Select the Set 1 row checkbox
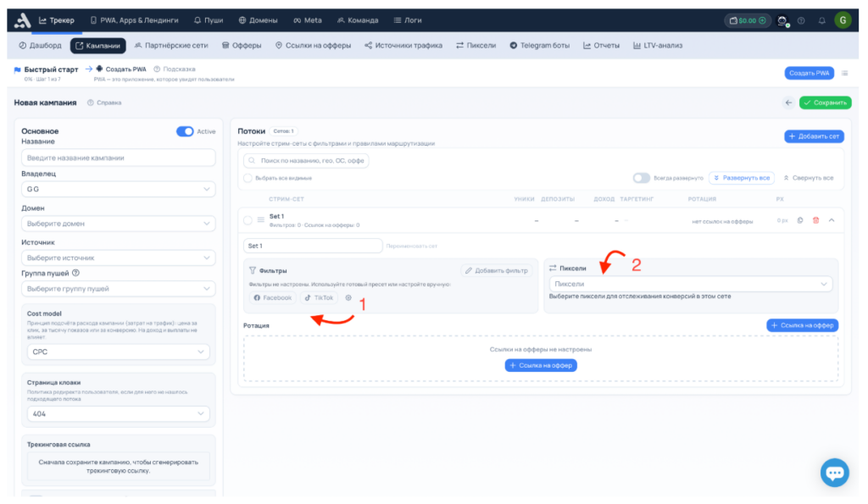868x504 pixels. tap(248, 219)
